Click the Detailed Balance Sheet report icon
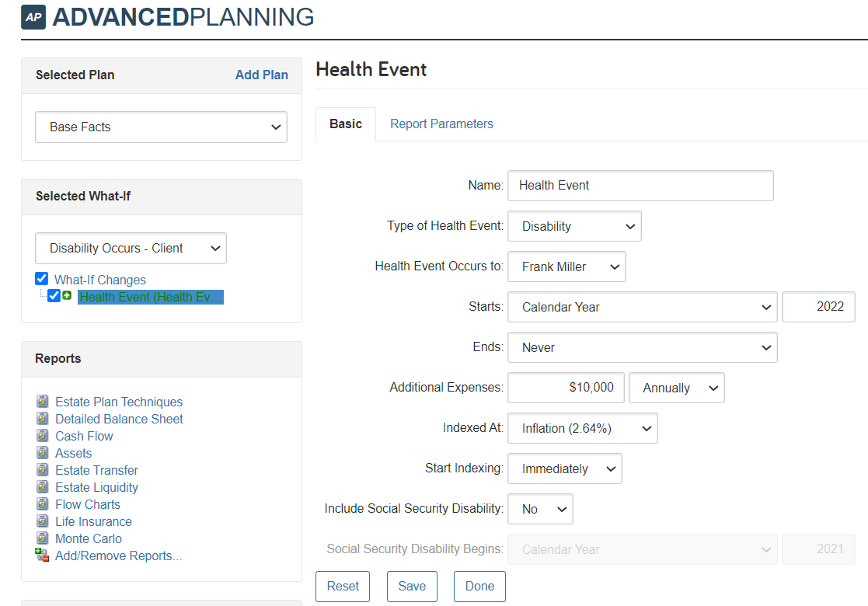 [42, 419]
